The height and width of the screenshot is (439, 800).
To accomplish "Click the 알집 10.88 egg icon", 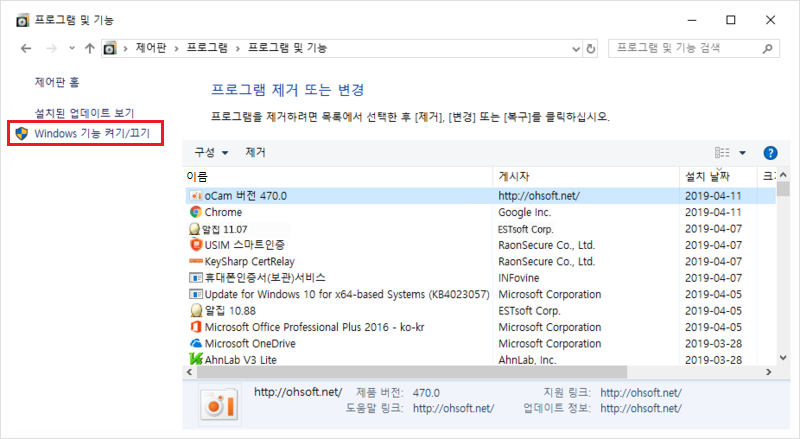I will tap(196, 310).
